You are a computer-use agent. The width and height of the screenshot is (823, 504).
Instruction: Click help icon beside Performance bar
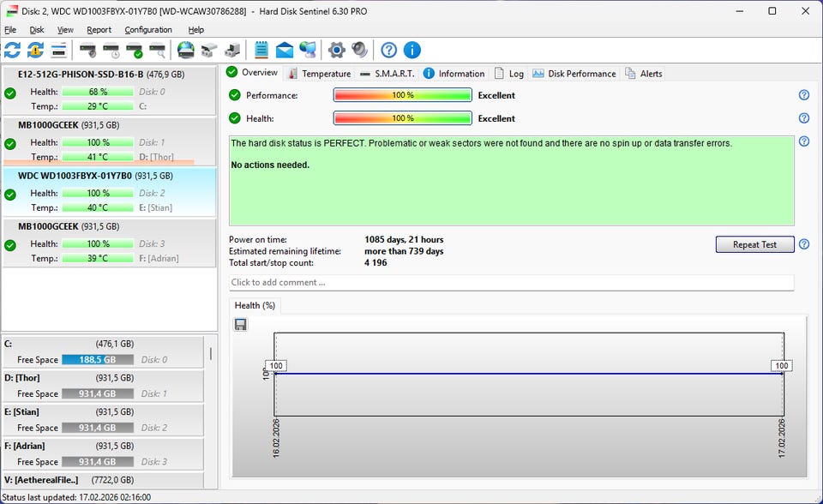tap(804, 95)
